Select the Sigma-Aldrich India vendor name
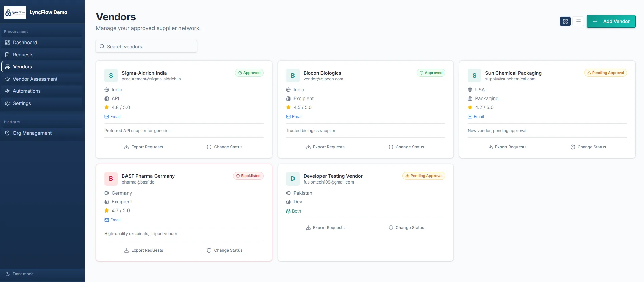The width and height of the screenshot is (644, 282). click(x=144, y=73)
